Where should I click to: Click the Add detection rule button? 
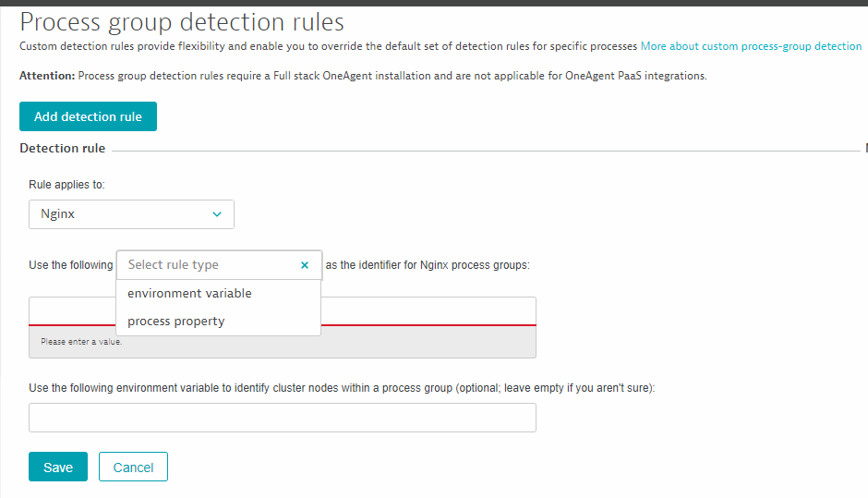point(88,116)
